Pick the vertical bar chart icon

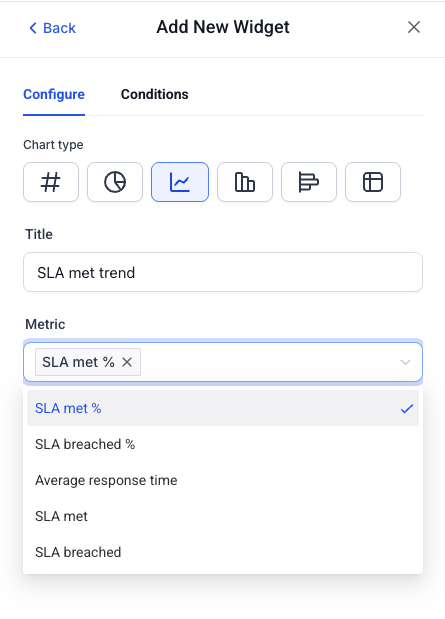[245, 182]
